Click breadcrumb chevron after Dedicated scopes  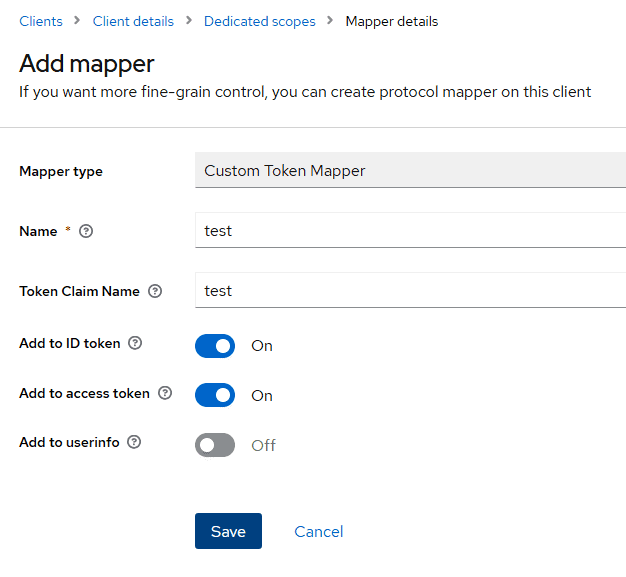tap(330, 20)
